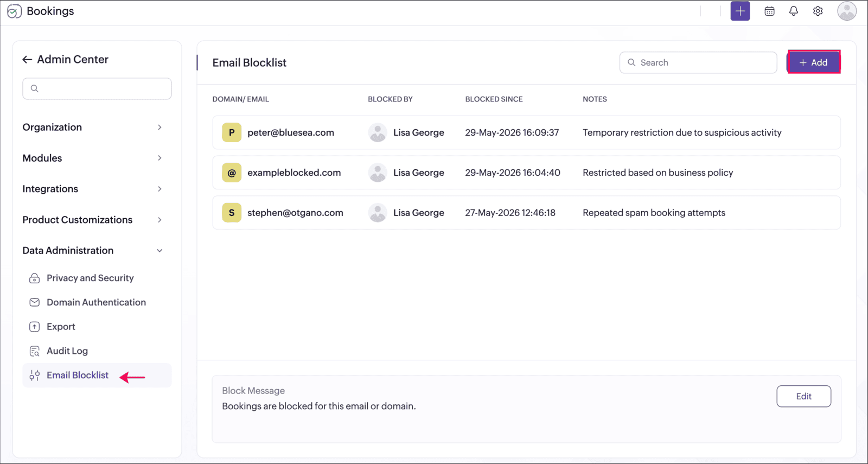Click Lisa George avatar in peter@bluesea.com row
868x464 pixels.
pos(378,132)
